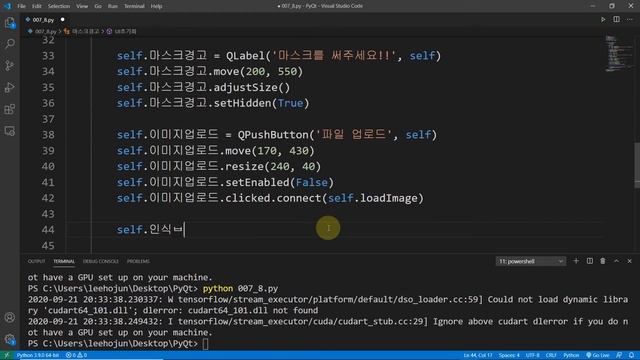The width and height of the screenshot is (640, 360).
Task: Open the terminal selector dropdown powershell
Action: (531, 261)
